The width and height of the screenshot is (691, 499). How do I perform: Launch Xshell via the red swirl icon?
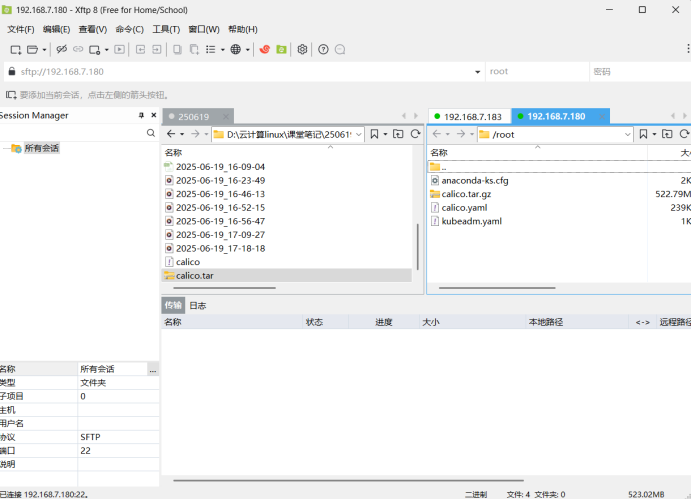coord(264,49)
